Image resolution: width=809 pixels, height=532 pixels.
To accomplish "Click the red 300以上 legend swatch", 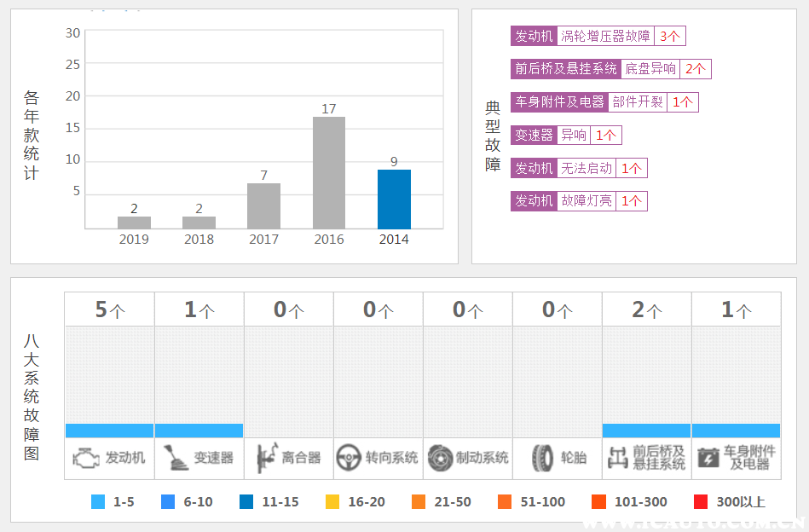I will [701, 502].
